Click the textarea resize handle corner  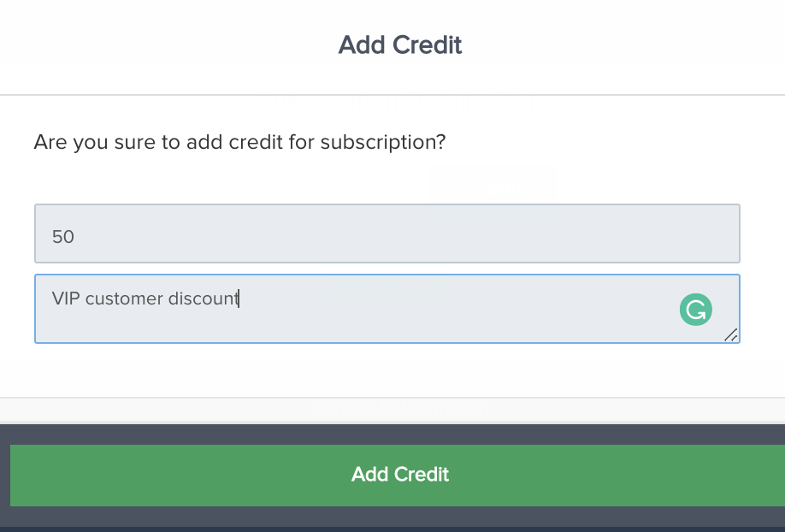[731, 334]
